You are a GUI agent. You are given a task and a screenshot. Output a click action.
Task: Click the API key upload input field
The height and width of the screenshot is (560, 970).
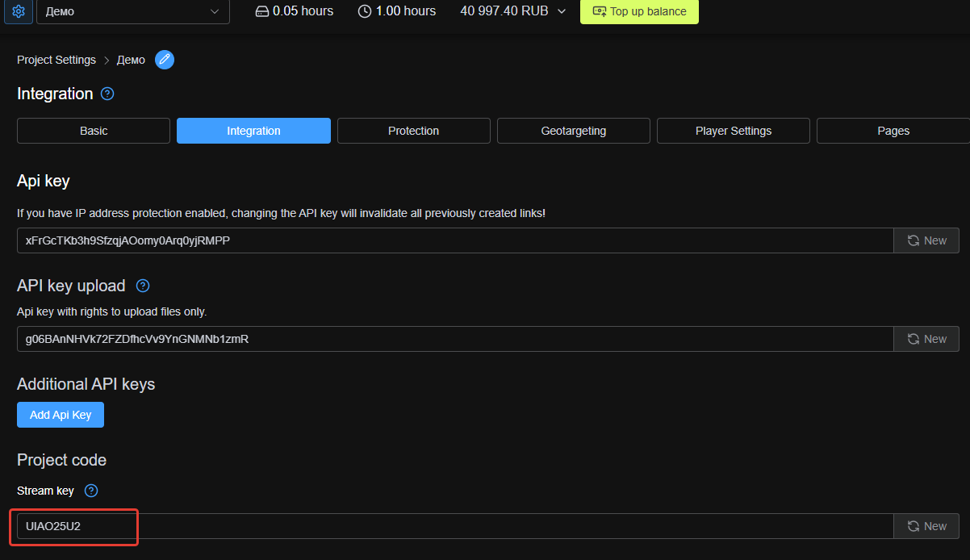(455, 339)
